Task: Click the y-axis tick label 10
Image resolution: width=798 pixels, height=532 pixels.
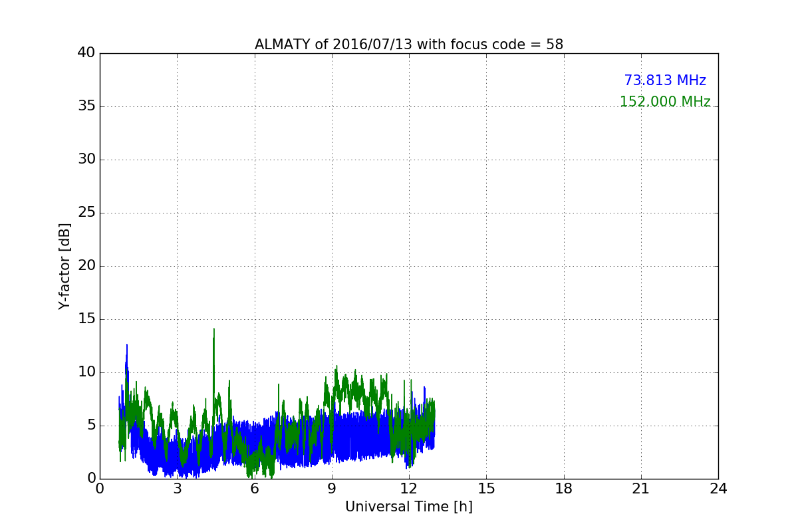Action: [86, 372]
